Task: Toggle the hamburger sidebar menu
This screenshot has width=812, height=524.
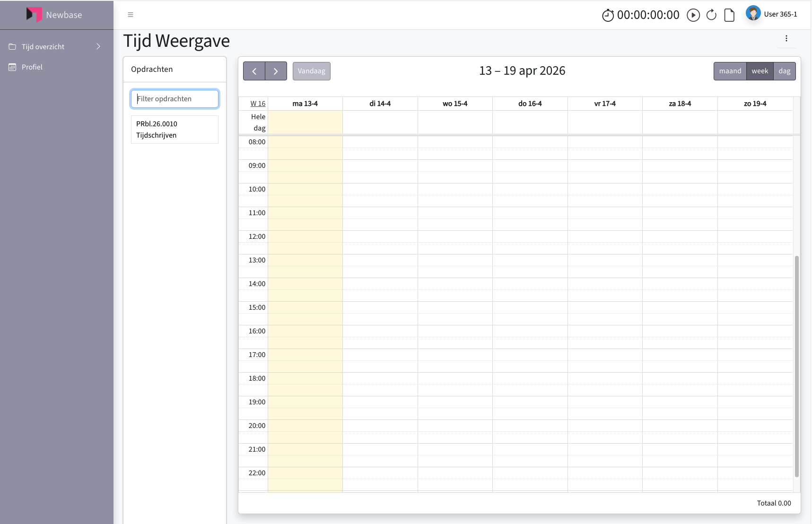Action: (131, 15)
